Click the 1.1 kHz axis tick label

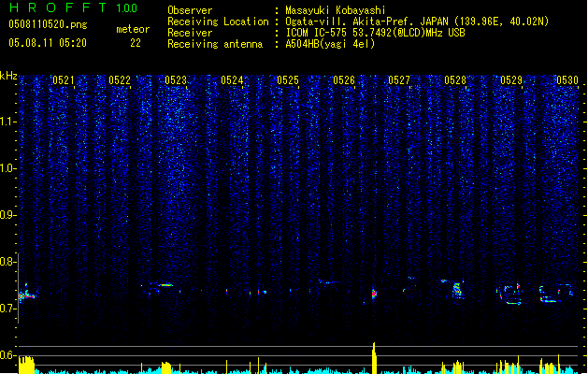click(x=7, y=122)
